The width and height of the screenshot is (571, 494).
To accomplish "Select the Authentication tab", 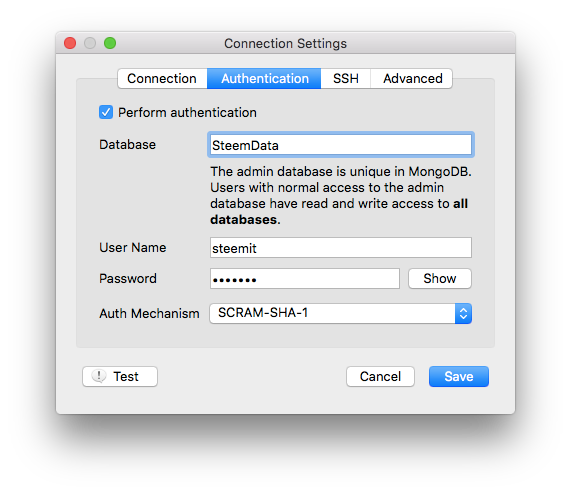I will pyautogui.click(x=264, y=78).
